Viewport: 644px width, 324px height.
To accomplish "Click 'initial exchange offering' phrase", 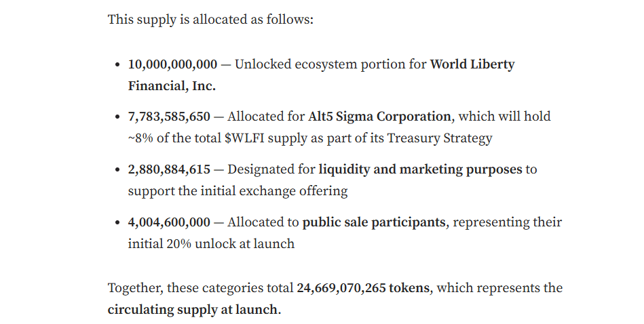I will pyautogui.click(x=274, y=191).
